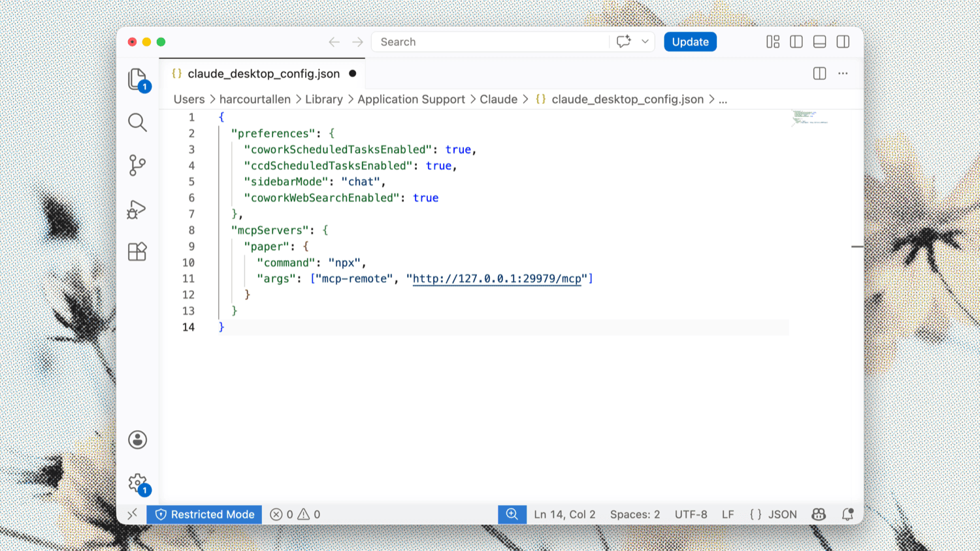Screen dimensions: 980x551
Task: Go back with the left arrow
Action: pos(335,42)
